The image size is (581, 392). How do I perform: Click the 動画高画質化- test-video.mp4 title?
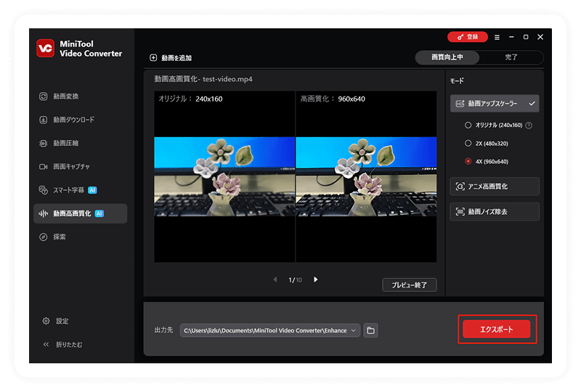[x=203, y=79]
